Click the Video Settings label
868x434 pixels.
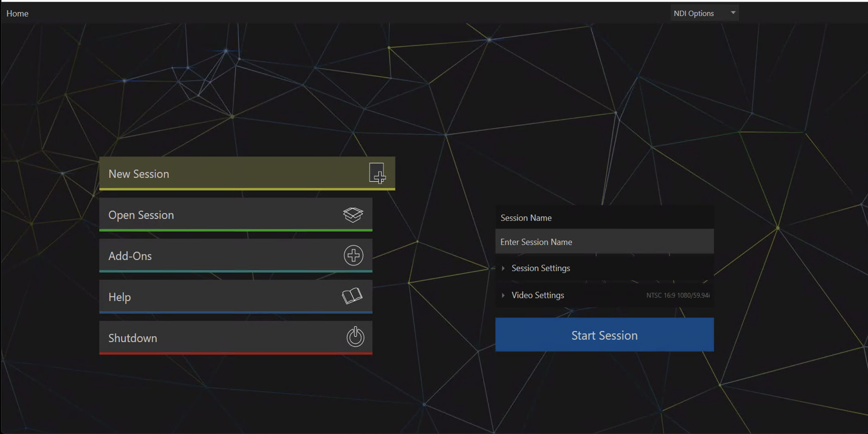538,295
